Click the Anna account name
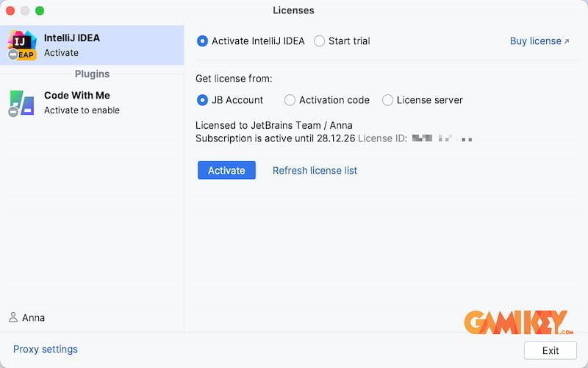This screenshot has height=368, width=588. [33, 318]
